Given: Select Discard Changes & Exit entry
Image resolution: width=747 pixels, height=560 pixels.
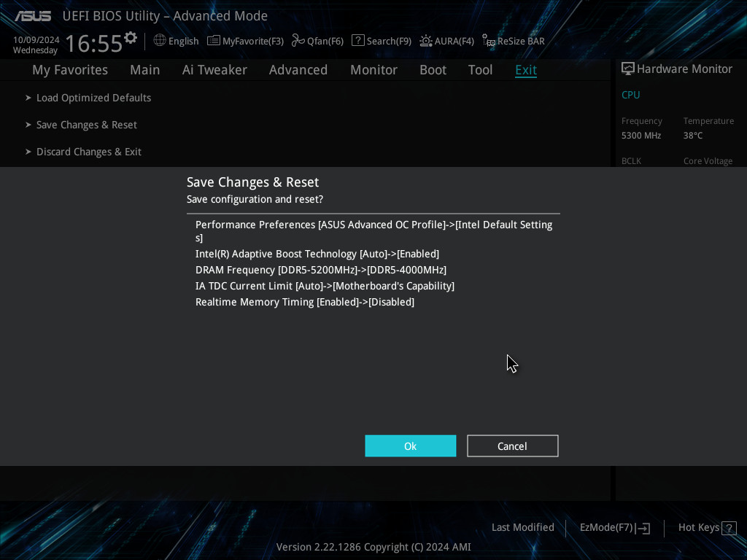Looking at the screenshot, I should (89, 152).
